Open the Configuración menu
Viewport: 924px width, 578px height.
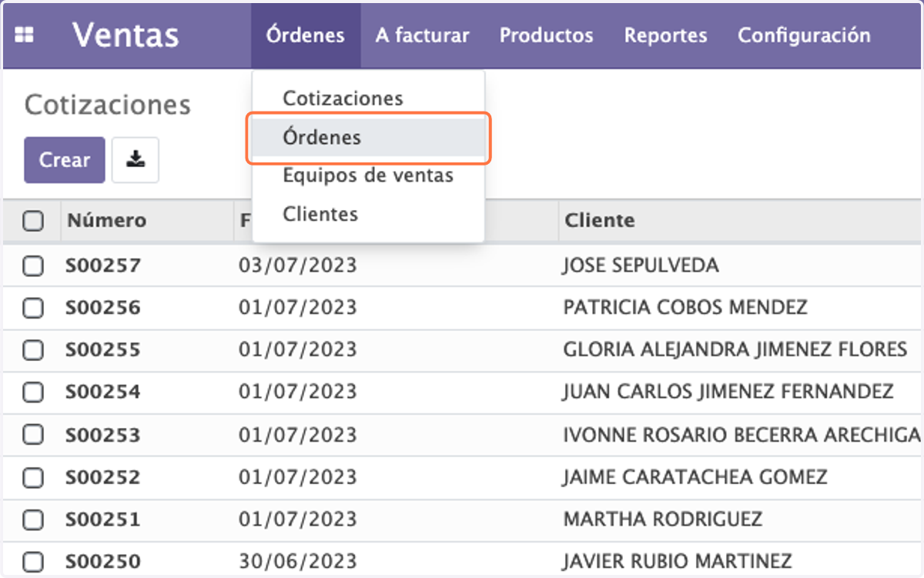(804, 35)
